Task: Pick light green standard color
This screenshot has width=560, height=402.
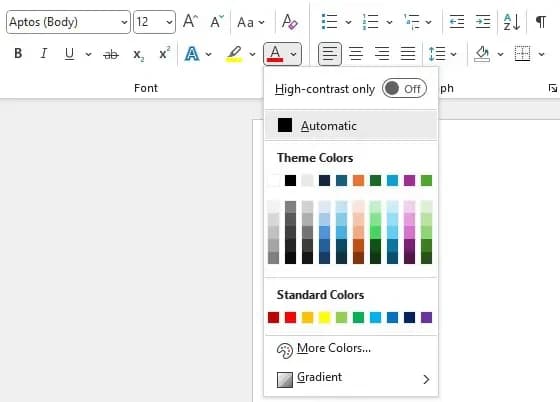Action: [341, 317]
